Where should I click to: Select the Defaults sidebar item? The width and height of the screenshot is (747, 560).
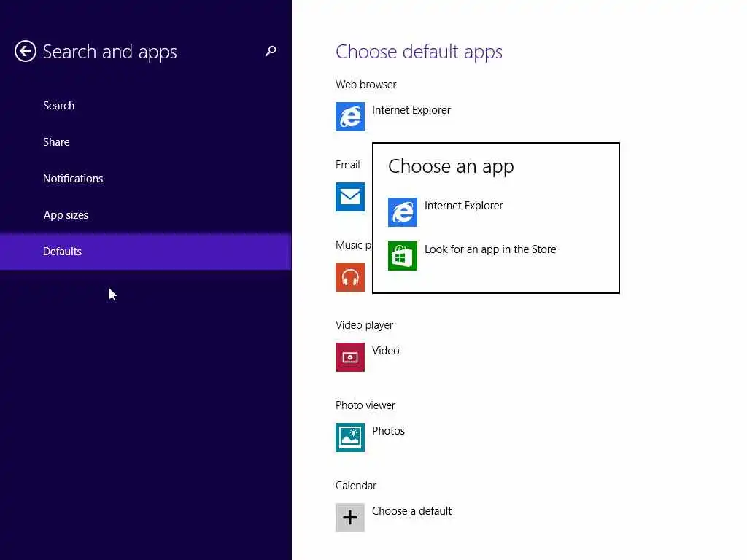click(x=145, y=252)
